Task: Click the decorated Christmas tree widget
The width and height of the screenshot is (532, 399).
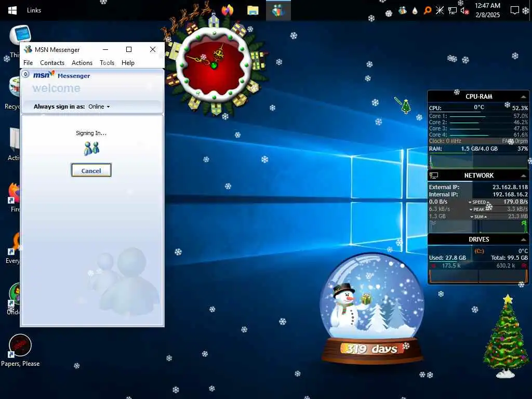Action: click(x=505, y=337)
